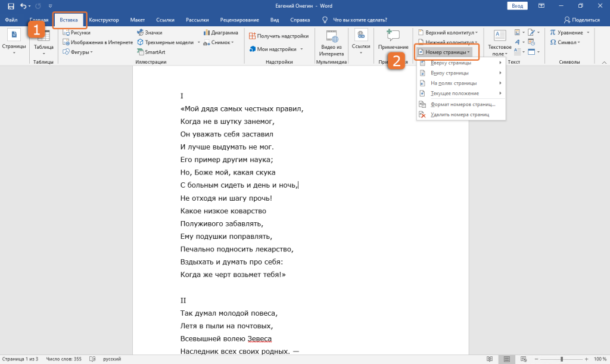Open the Customize Quick Access Toolbar arrow
The image size is (610, 364).
(50, 6)
